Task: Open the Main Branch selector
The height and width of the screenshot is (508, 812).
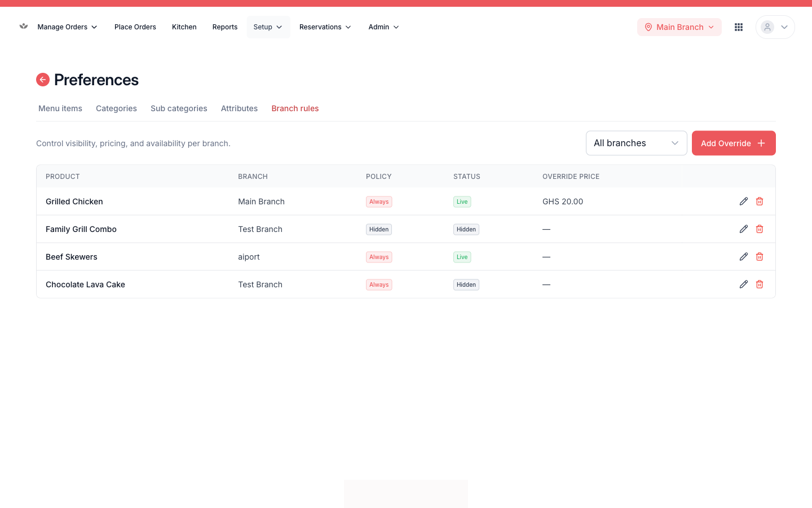Action: (679, 27)
